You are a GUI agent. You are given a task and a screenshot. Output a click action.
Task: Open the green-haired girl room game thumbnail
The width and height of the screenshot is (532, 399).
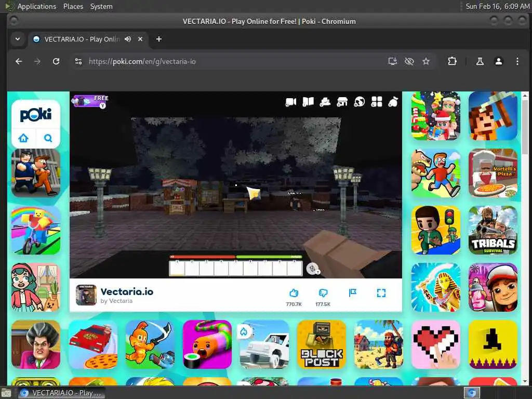[36, 287]
